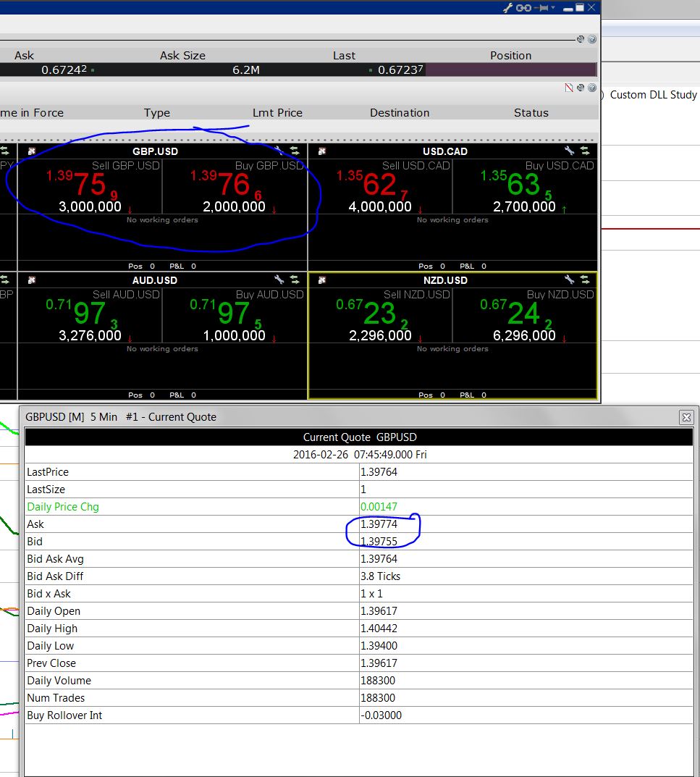
Task: Click the Sell USD.CAD price at 1.35627
Action: [373, 185]
